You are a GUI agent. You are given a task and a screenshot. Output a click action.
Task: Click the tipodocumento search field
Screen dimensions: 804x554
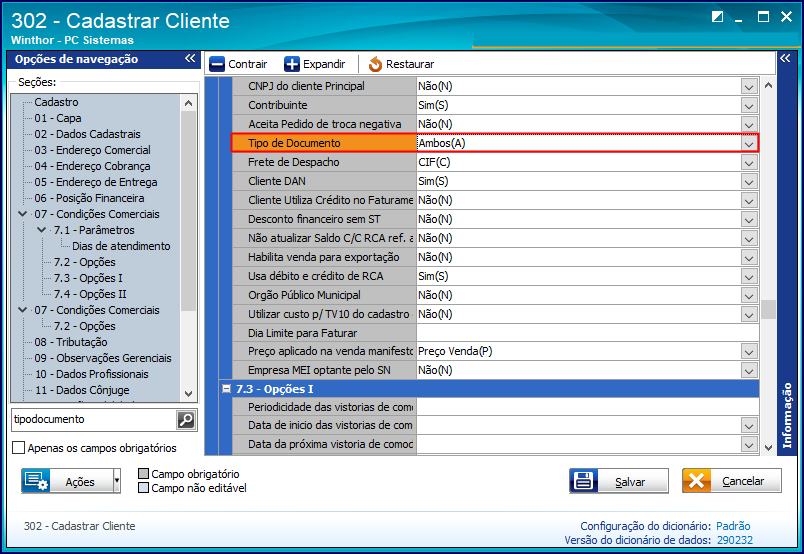(x=93, y=420)
